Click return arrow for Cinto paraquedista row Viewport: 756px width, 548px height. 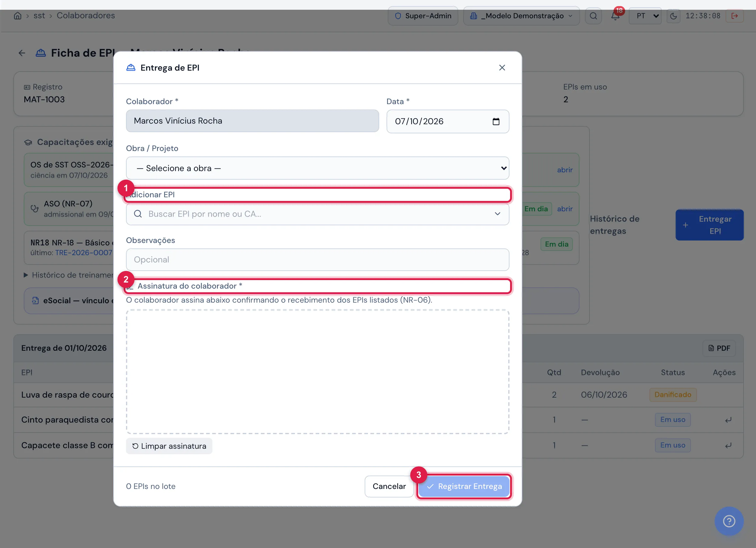tap(728, 420)
